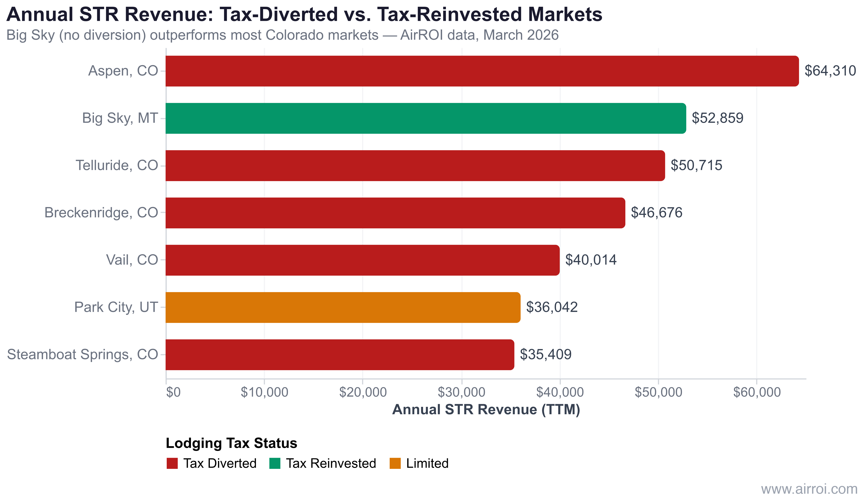Viewport: 862px width, 504px height.
Task: Click the red Tax Diverted legend swatch
Action: [x=172, y=463]
